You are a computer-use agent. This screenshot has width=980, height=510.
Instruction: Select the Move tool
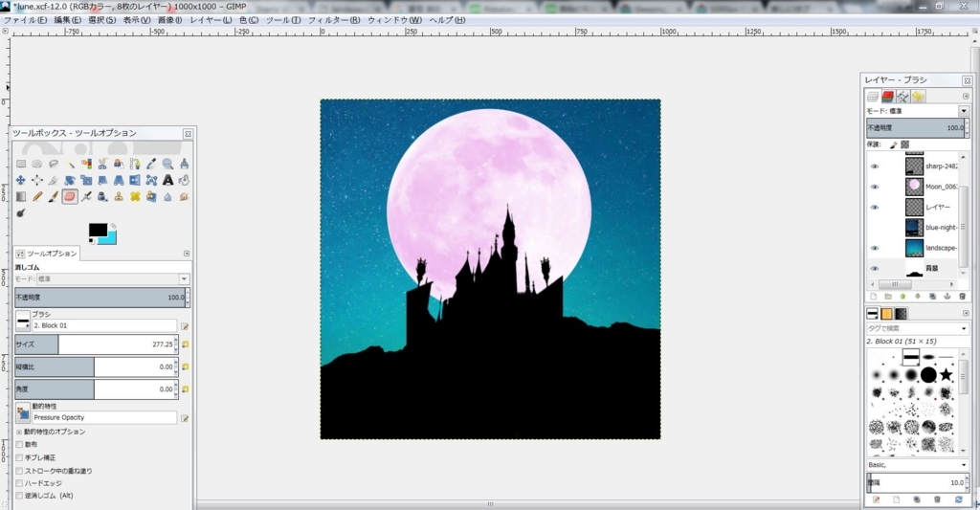pos(21,180)
